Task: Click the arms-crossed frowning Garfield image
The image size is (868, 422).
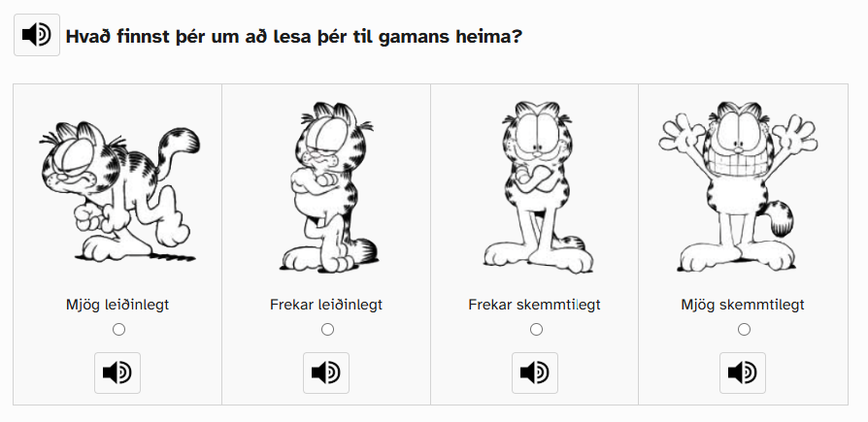Action: point(327,184)
